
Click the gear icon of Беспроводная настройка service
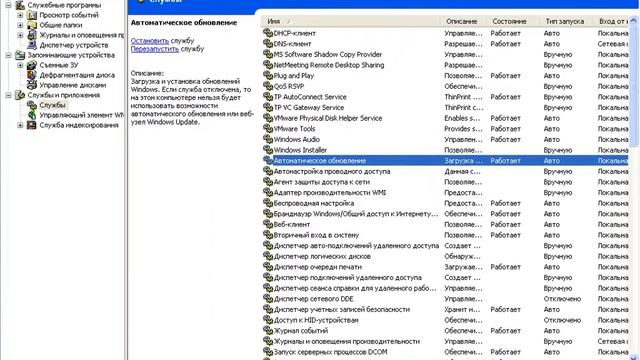click(x=268, y=203)
